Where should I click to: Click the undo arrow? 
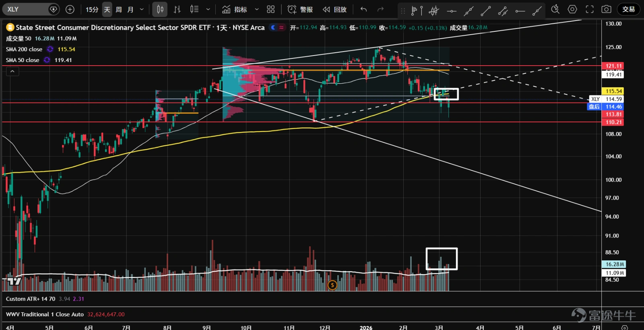coord(364,9)
